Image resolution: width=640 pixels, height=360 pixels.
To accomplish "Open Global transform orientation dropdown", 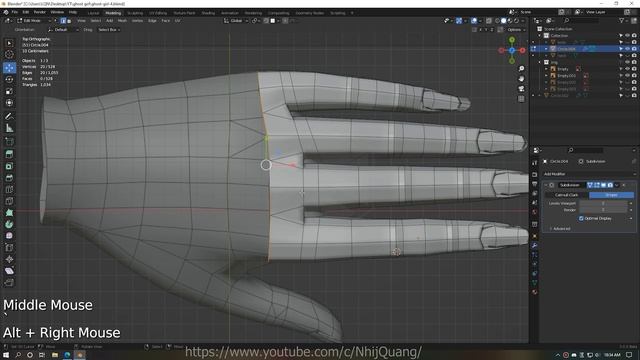I will click(236, 20).
